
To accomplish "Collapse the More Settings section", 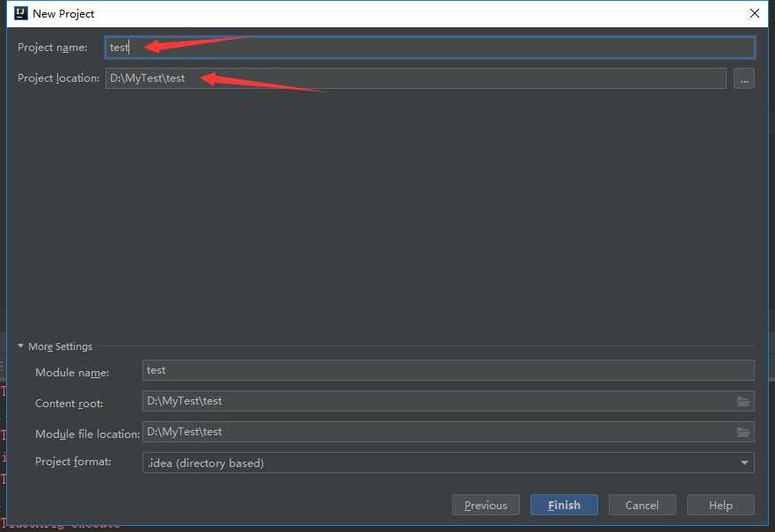I will [x=20, y=346].
